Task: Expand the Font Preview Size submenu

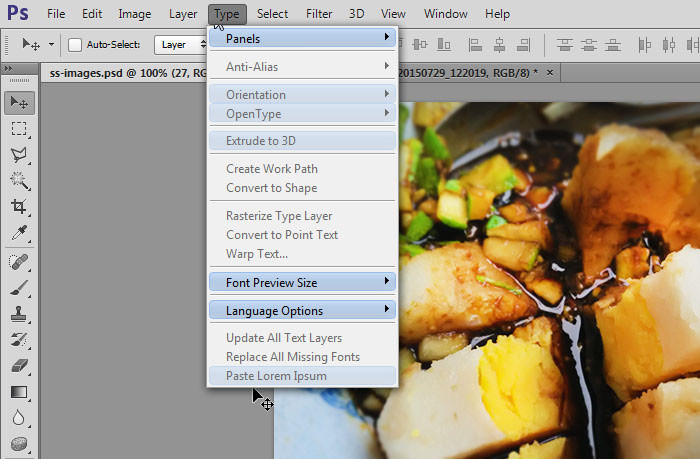Action: click(x=302, y=283)
